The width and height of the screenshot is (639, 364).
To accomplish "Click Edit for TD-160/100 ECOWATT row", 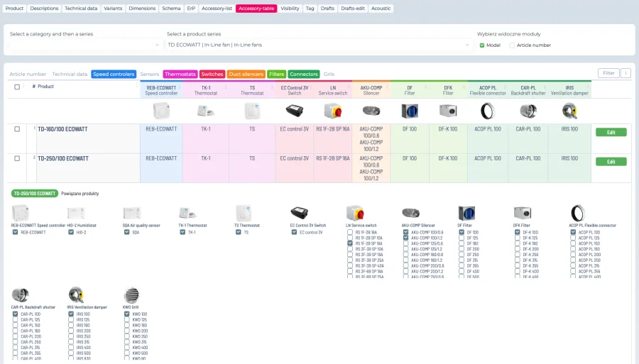I will point(611,132).
